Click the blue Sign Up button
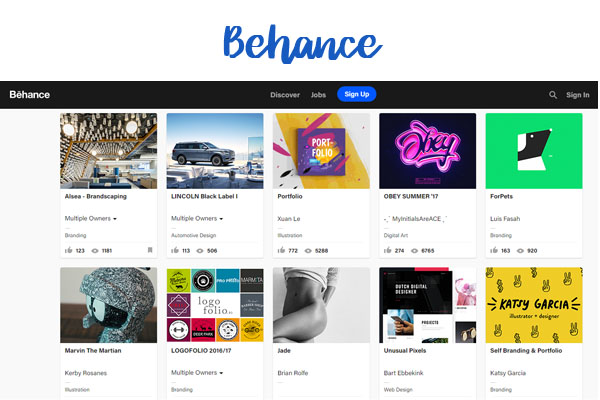Viewport: 600px width, 400px height. click(x=357, y=94)
